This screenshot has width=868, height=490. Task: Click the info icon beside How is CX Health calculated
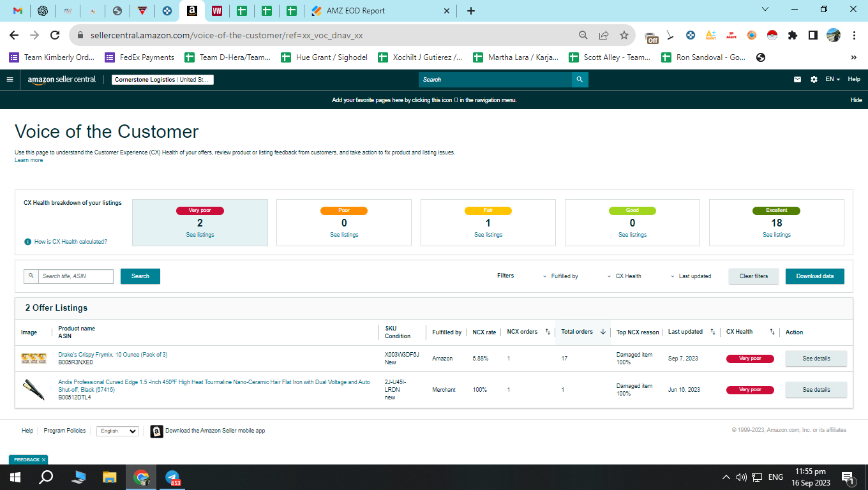coord(27,242)
